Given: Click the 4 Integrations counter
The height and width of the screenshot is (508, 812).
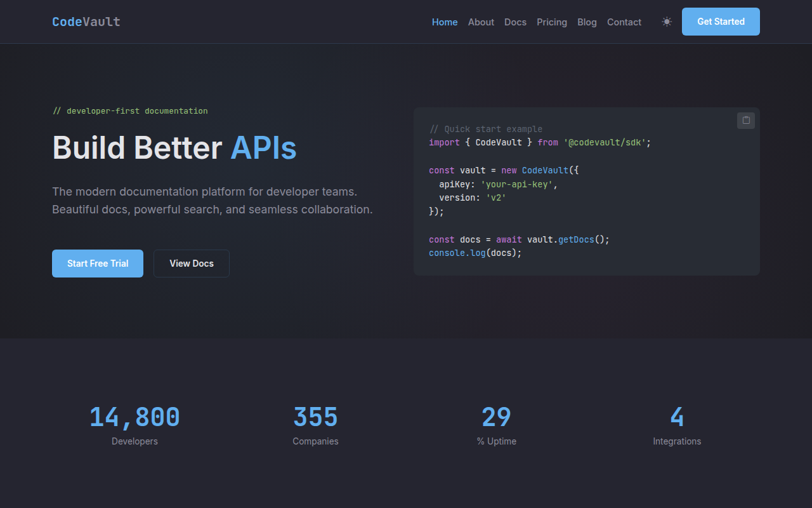Looking at the screenshot, I should 677,424.
